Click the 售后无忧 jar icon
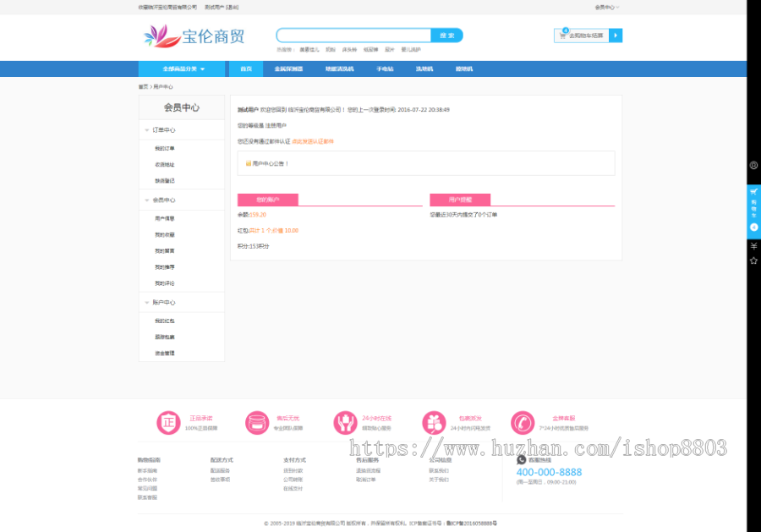The height and width of the screenshot is (532, 761). [257, 422]
